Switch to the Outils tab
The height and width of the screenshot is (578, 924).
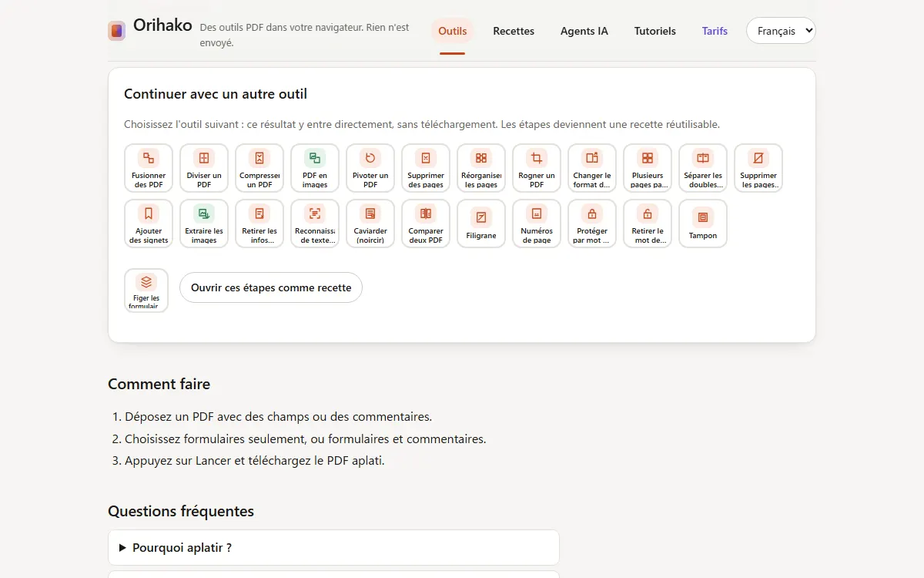pyautogui.click(x=453, y=31)
